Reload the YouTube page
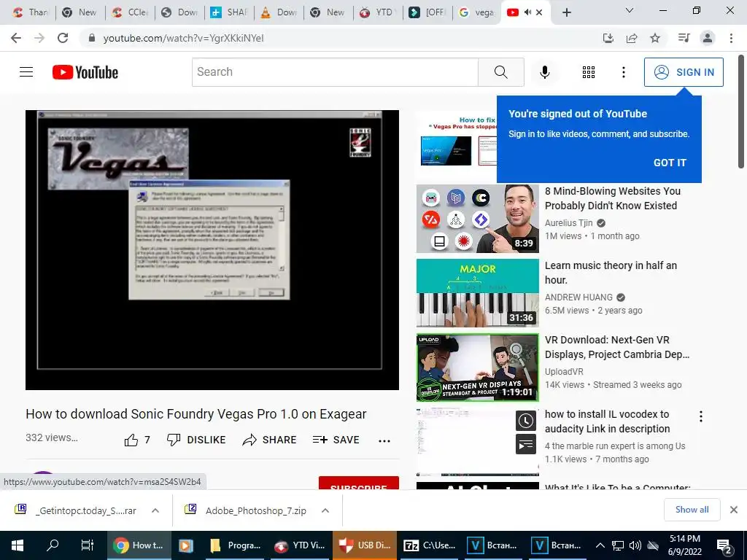Viewport: 747px width, 560px height. click(63, 38)
